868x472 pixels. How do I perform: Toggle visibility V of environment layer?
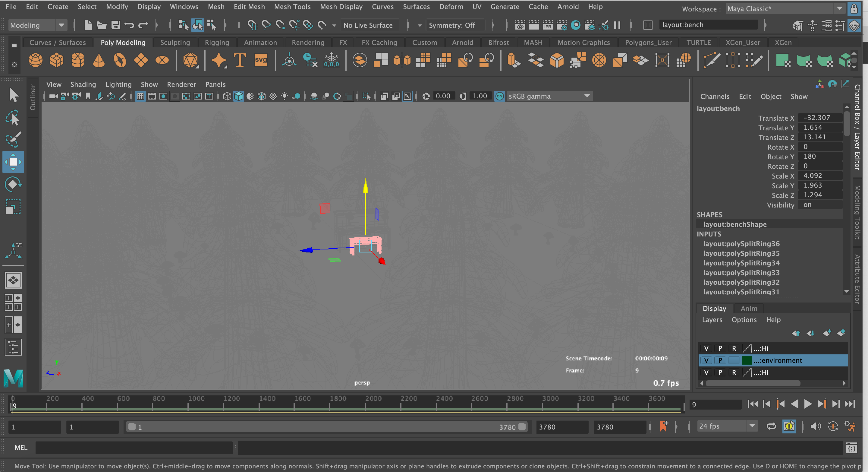pos(706,360)
